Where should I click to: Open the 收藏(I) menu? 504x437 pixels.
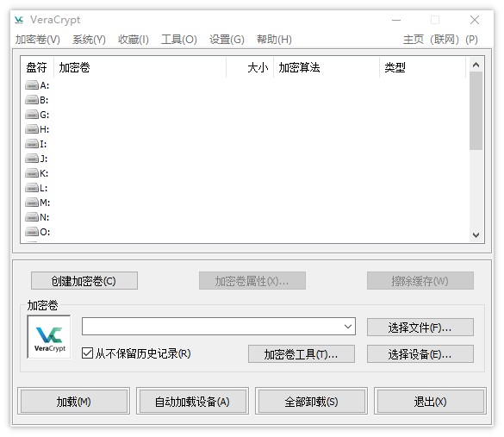(134, 40)
